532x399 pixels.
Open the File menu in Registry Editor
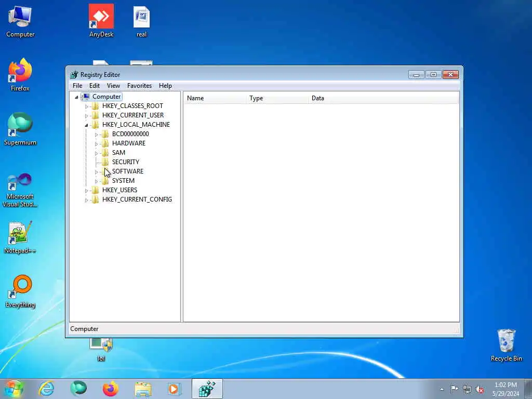click(x=77, y=86)
